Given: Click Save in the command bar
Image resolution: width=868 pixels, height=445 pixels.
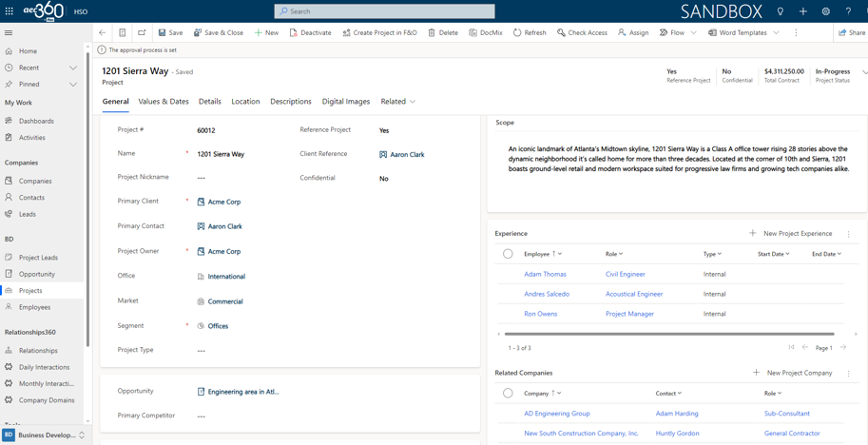Looking at the screenshot, I should 170,32.
